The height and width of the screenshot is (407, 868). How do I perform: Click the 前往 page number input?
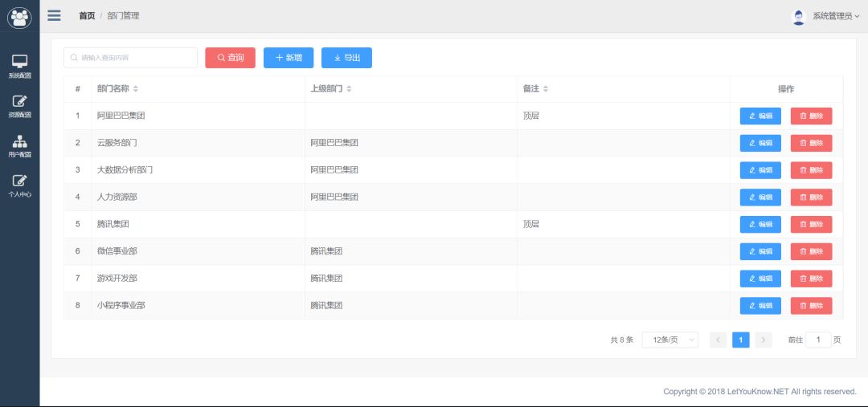point(818,340)
